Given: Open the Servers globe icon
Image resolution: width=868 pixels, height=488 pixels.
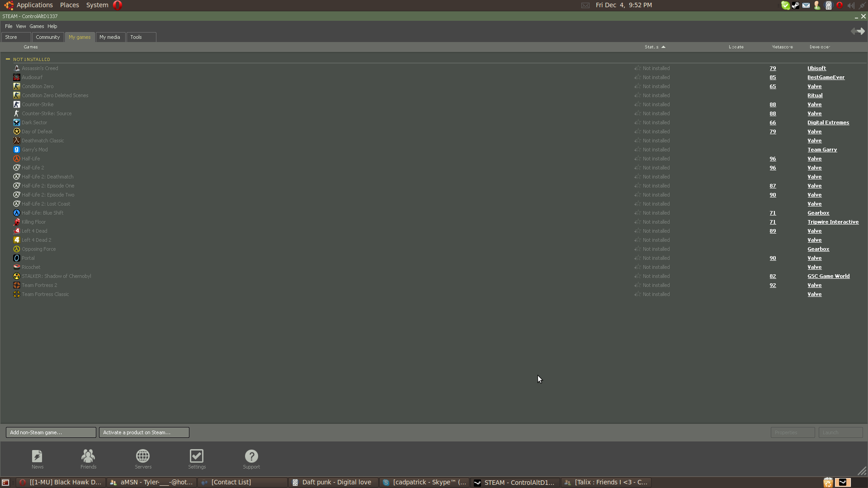Looking at the screenshot, I should (x=143, y=456).
